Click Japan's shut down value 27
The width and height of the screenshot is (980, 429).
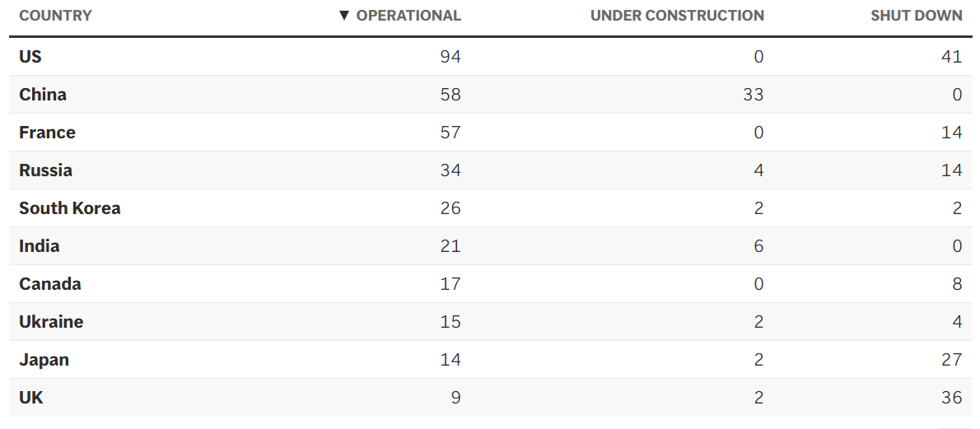(x=951, y=360)
